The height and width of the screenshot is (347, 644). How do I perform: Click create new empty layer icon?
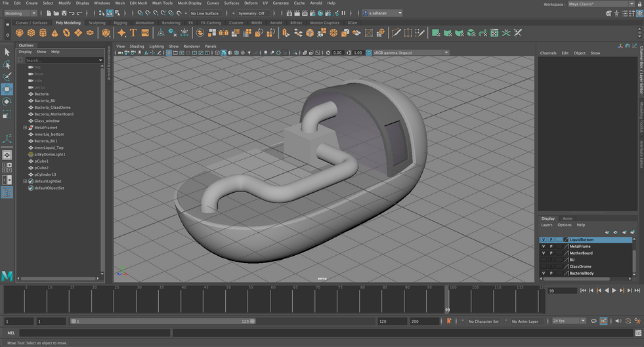(x=625, y=232)
